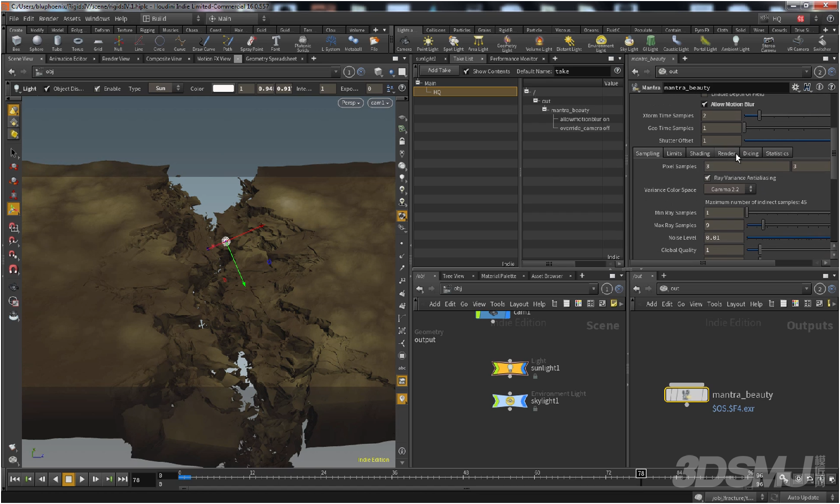Open the Render menu
The image size is (840, 504).
[49, 18]
